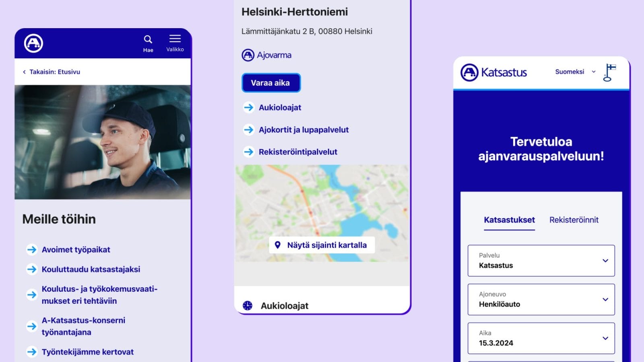This screenshot has width=644, height=362.
Task: Click the arrow icon beside Avoimet työpaikat
Action: click(x=31, y=250)
